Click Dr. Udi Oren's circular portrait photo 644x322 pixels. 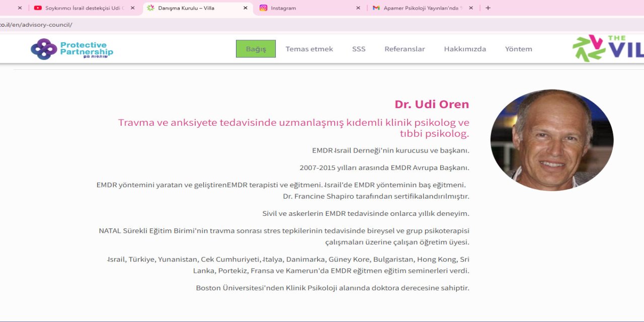pos(552,140)
